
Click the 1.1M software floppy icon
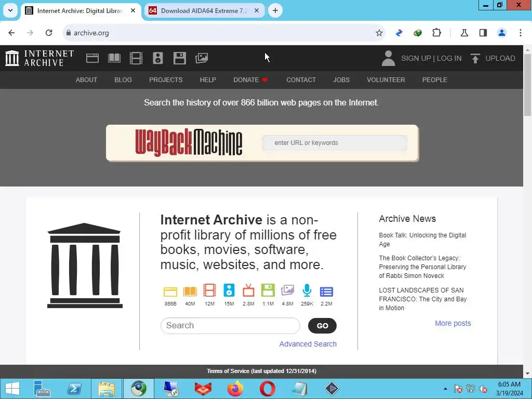pos(268,291)
